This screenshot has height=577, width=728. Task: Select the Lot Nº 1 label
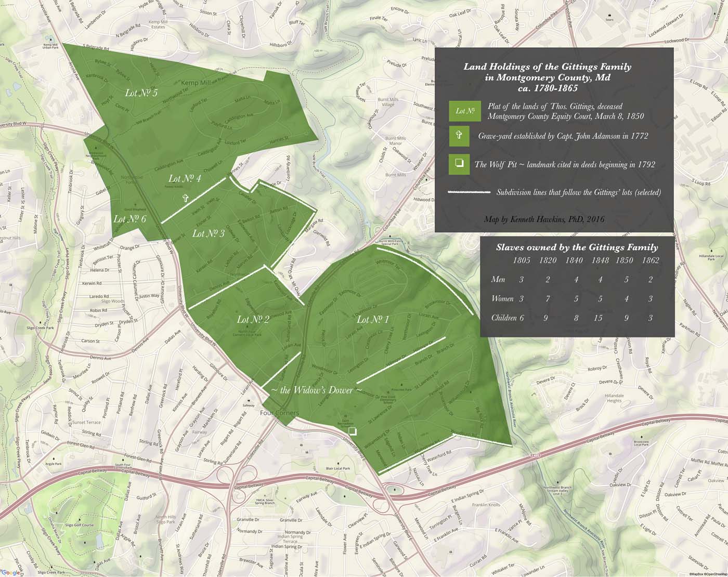[373, 319]
